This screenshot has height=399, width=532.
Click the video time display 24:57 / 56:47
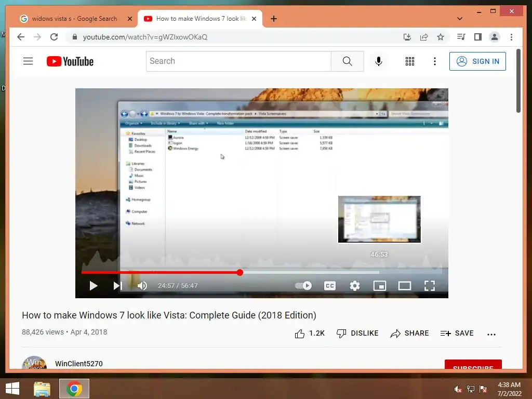[x=178, y=286]
